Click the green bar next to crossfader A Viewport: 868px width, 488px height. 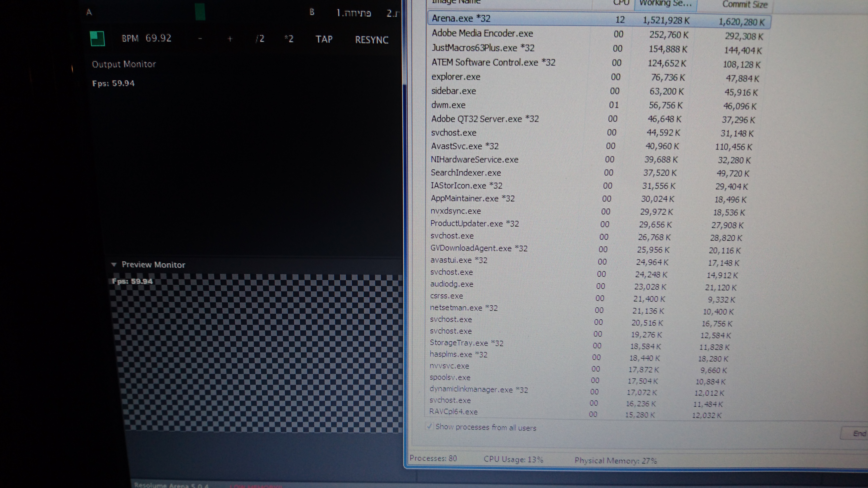pyautogui.click(x=200, y=12)
